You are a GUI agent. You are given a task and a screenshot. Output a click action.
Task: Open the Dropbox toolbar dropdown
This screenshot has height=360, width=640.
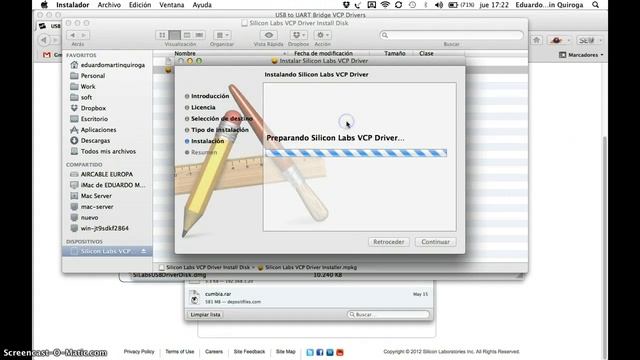[x=298, y=35]
